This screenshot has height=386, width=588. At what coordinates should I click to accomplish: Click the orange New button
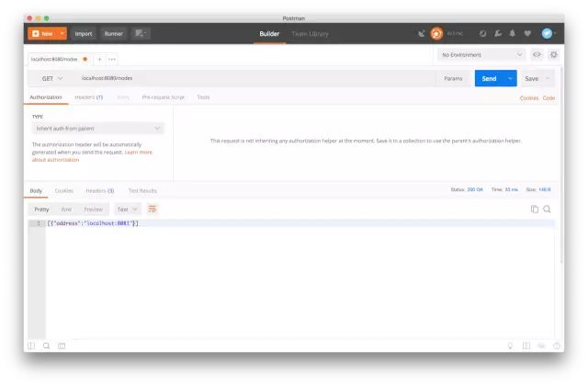point(43,34)
